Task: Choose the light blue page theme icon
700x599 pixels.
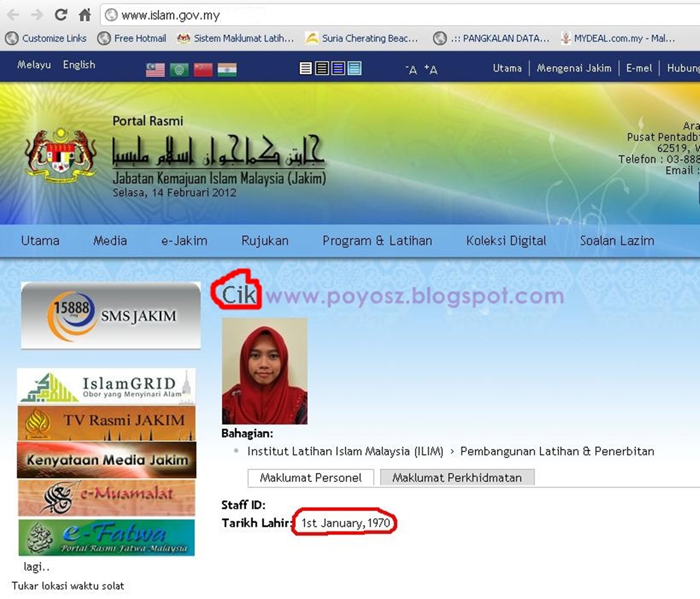Action: point(354,68)
